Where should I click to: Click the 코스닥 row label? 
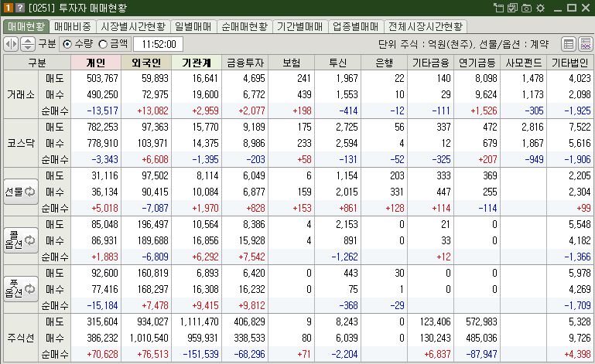pos(21,143)
